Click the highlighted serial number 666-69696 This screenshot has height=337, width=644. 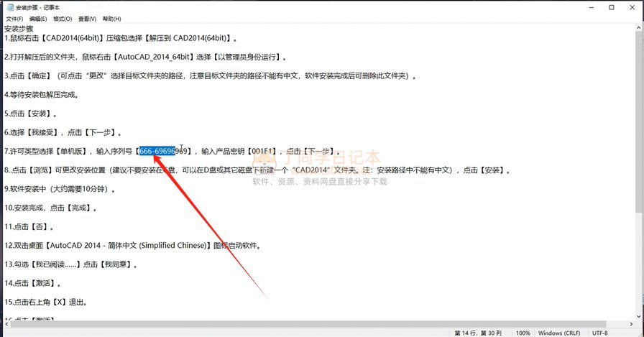(x=157, y=151)
